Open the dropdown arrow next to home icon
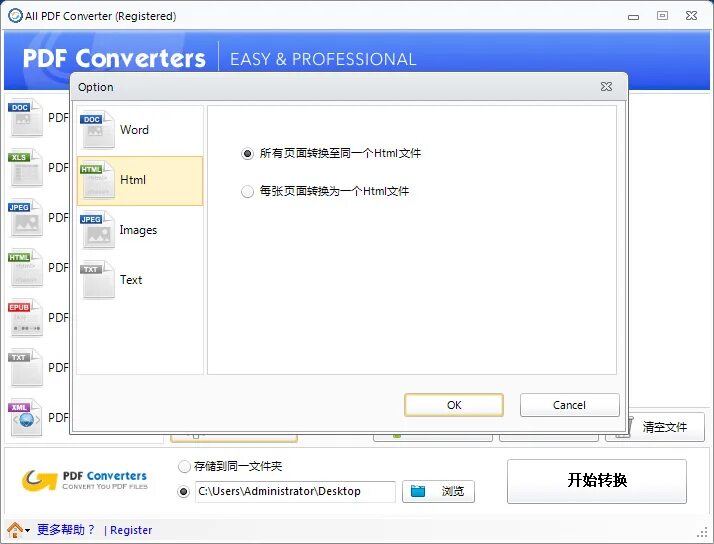 tap(28, 531)
